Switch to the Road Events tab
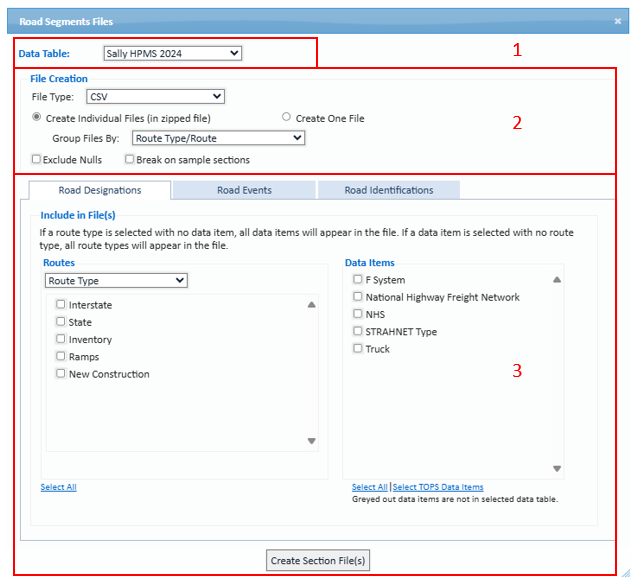 [244, 190]
